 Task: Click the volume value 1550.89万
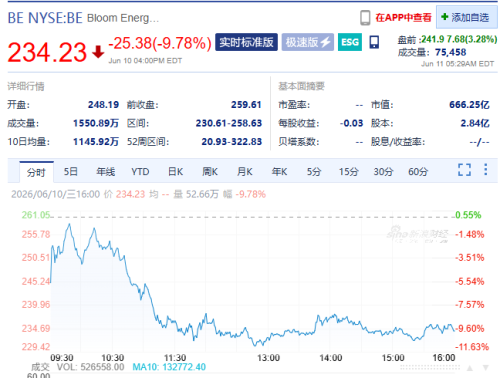(96, 123)
